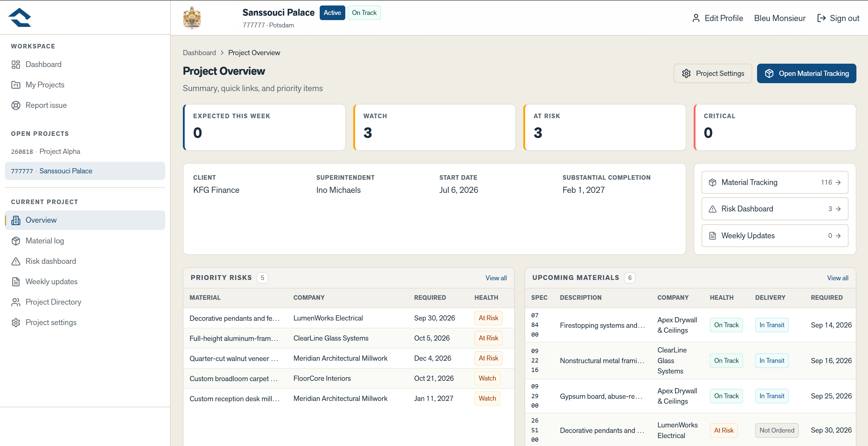Click Sign out link
868x446 pixels.
coord(838,18)
